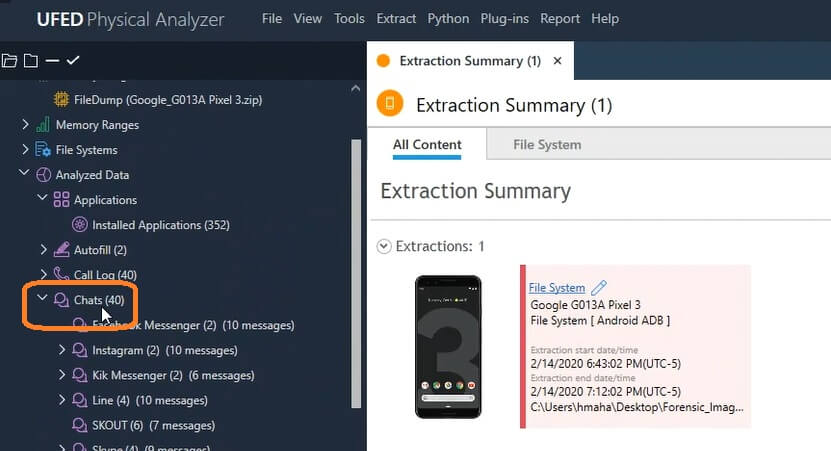Click the orange phone Extraction Summary header icon
831x451 pixels.
click(390, 103)
